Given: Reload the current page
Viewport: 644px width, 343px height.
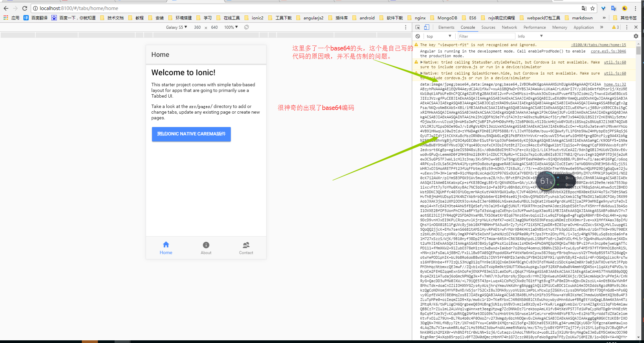Looking at the screenshot, I should pyautogui.click(x=25, y=8).
